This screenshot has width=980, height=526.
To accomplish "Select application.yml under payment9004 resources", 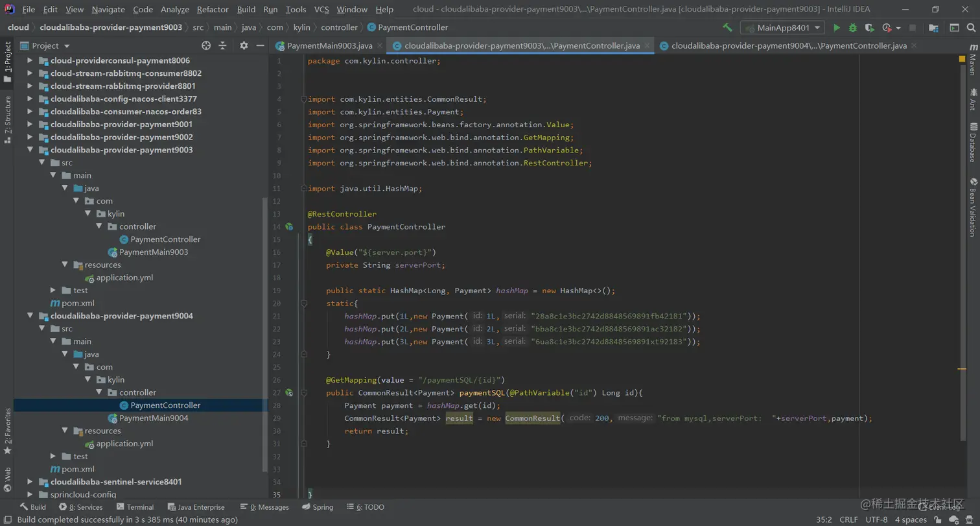I will [x=124, y=444].
